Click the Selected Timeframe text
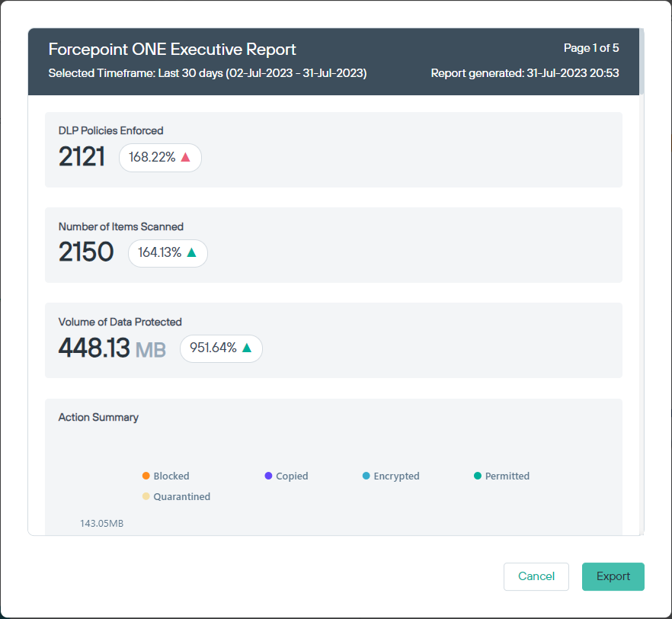672x619 pixels. (207, 73)
